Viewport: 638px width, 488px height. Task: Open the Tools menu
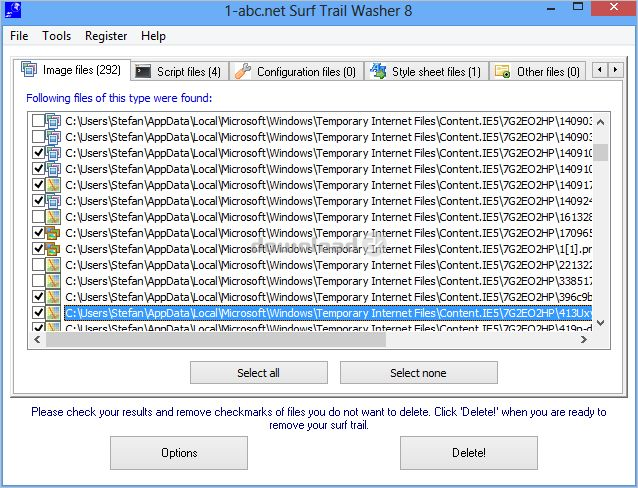57,36
